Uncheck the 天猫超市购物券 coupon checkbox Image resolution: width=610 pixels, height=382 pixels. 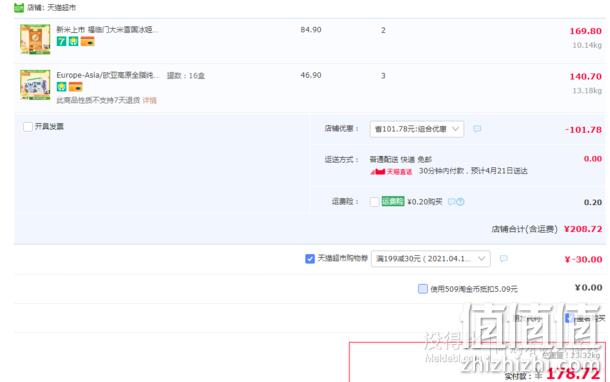(310, 259)
